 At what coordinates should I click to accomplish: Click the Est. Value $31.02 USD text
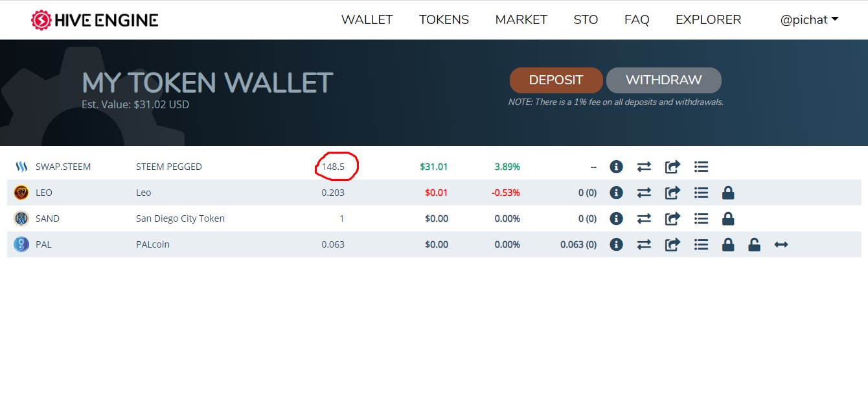click(x=135, y=104)
